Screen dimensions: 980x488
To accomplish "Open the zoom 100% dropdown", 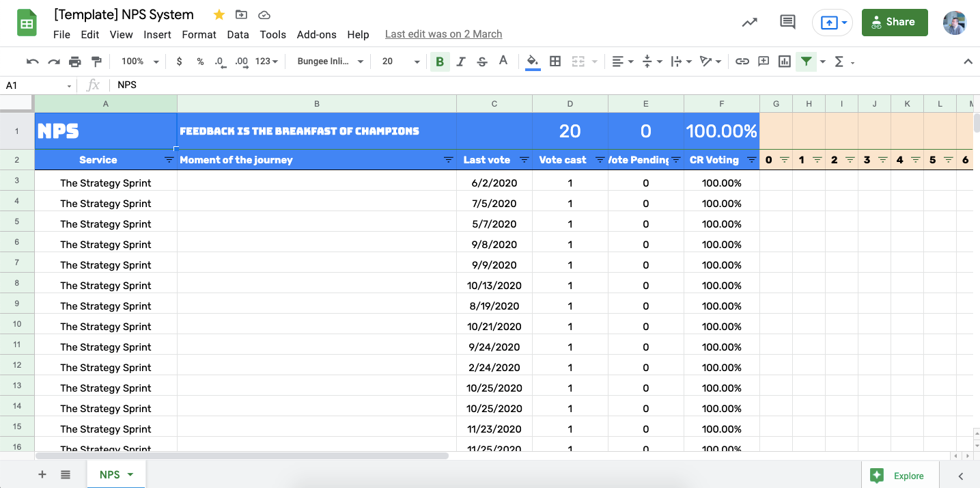I will click(140, 62).
